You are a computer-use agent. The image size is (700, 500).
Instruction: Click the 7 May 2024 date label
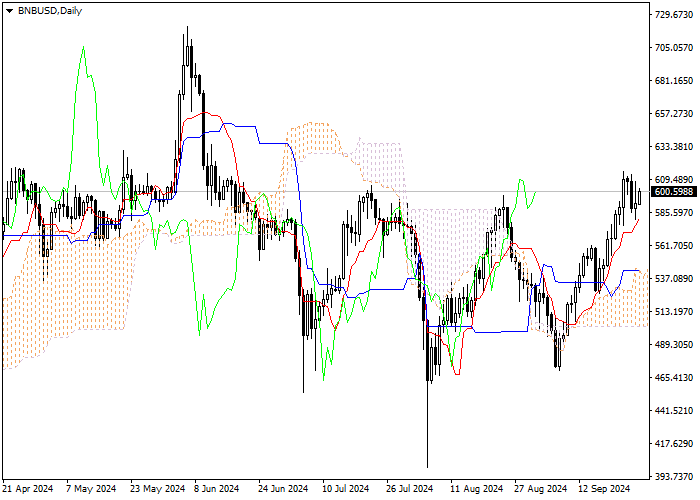click(91, 489)
